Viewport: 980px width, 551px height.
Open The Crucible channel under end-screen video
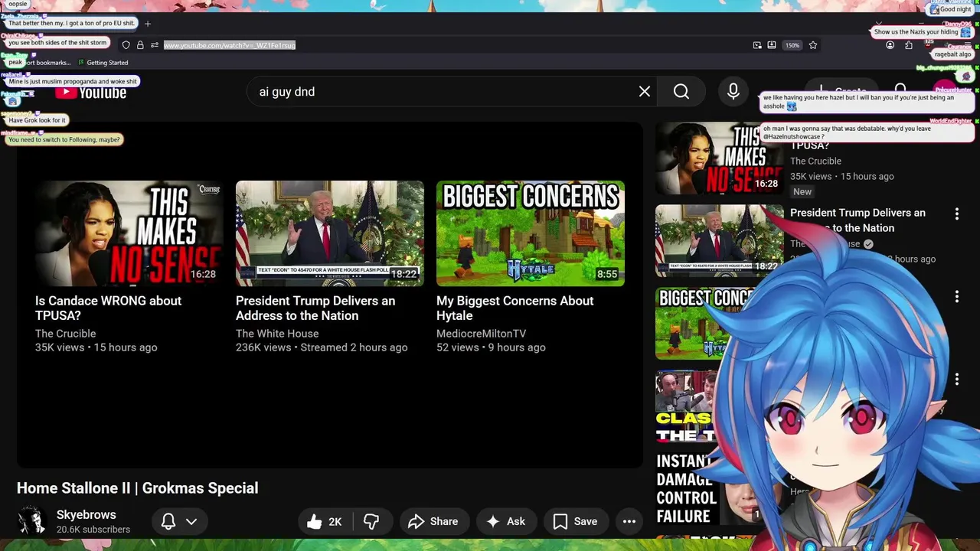(x=66, y=334)
